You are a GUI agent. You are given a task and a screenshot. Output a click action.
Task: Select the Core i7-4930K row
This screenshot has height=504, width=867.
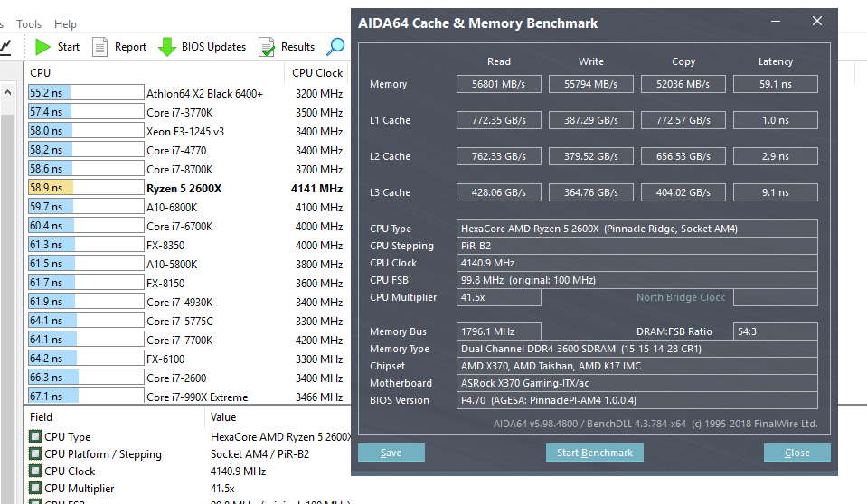coord(187,302)
